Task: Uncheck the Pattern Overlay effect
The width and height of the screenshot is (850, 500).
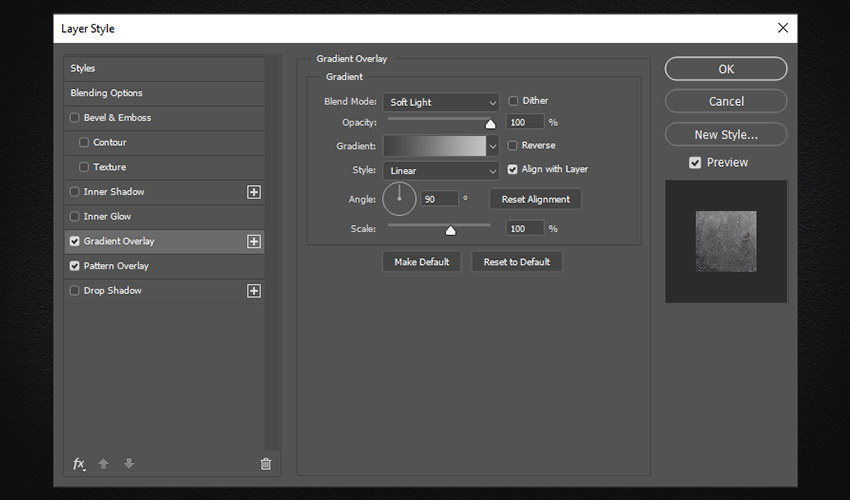Action: (75, 266)
